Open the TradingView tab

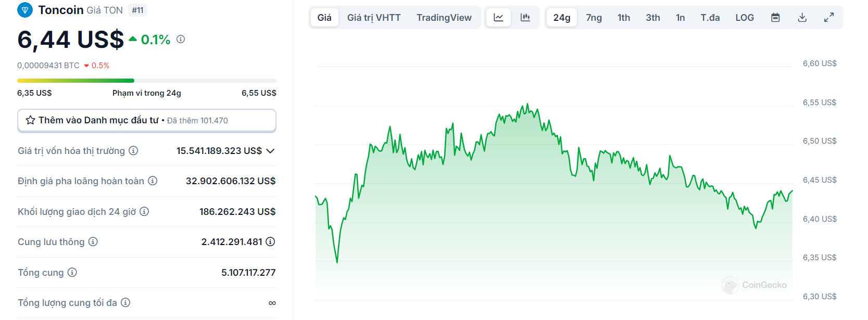pos(444,18)
